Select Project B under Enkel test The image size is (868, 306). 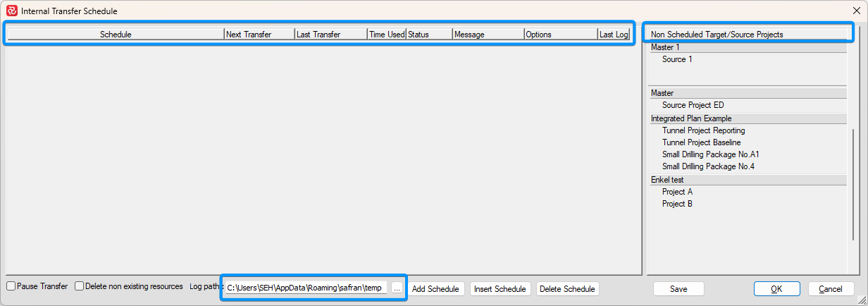pos(677,204)
